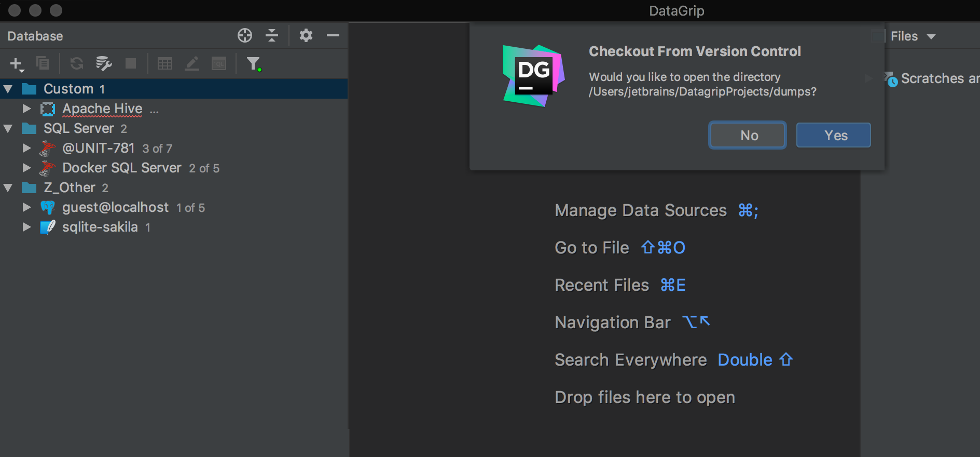Select the SQL Server group label

(x=79, y=128)
